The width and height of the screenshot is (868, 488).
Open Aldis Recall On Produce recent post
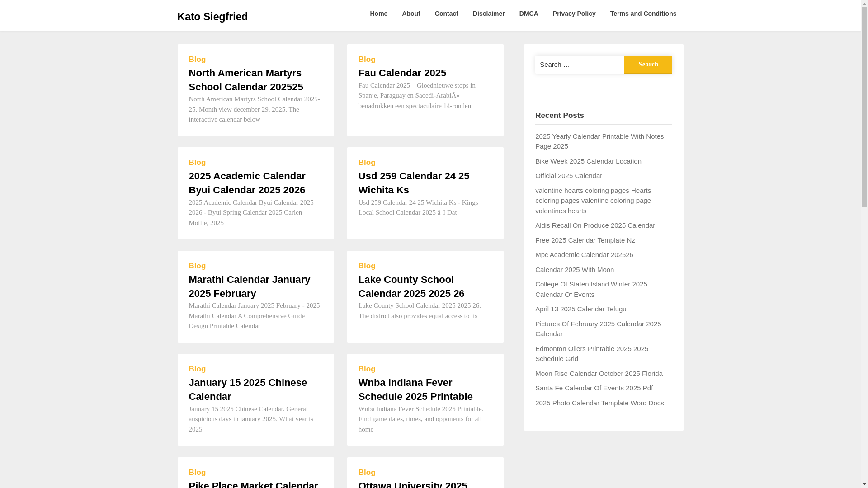594,225
